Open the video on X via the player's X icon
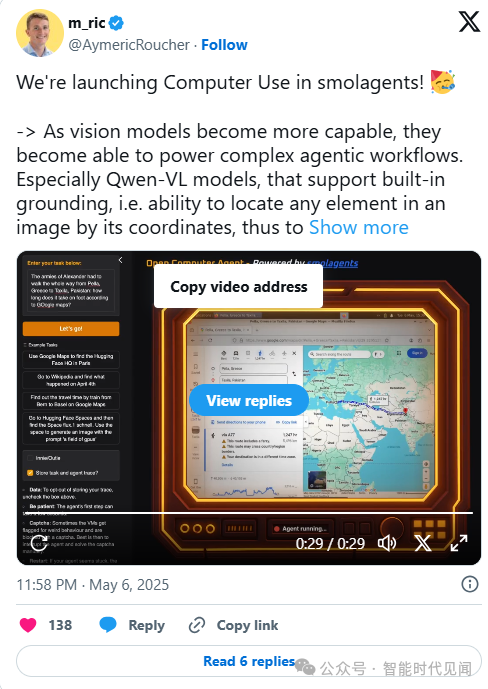 tap(423, 544)
